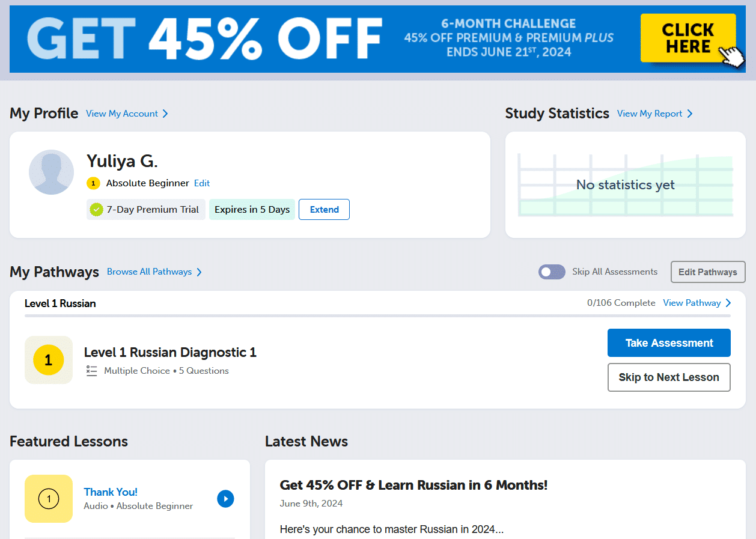Click the green Premium Trial checkmark icon
Screen dimensions: 756x539
[x=96, y=210]
